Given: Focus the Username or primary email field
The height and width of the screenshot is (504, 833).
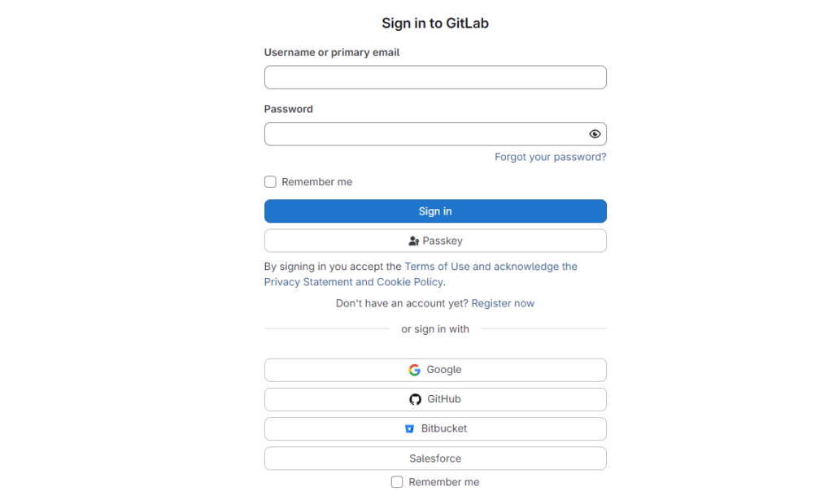Looking at the screenshot, I should coord(435,77).
